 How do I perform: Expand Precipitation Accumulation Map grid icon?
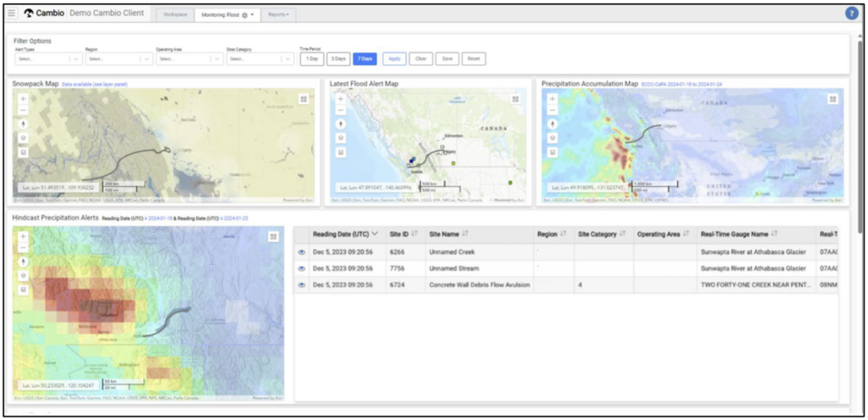(832, 99)
